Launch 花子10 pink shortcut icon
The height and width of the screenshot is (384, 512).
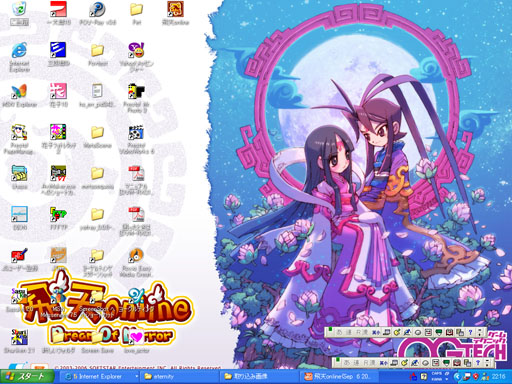click(58, 91)
